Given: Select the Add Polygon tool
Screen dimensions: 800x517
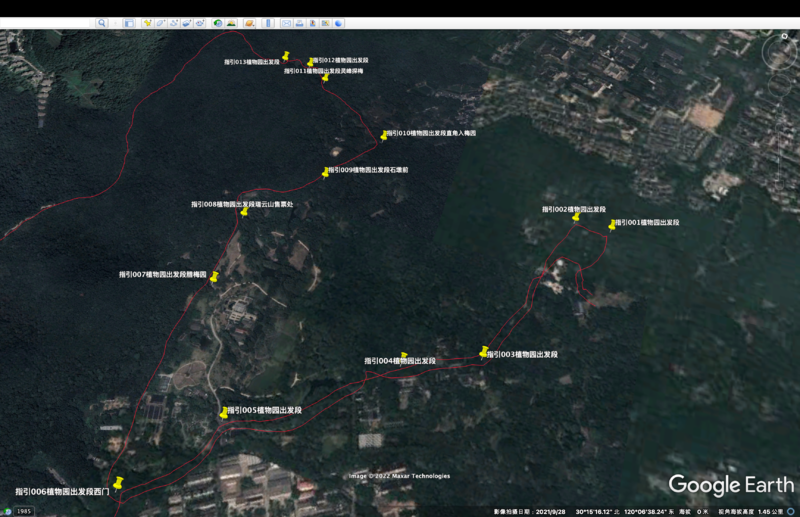Looking at the screenshot, I should coord(161,23).
